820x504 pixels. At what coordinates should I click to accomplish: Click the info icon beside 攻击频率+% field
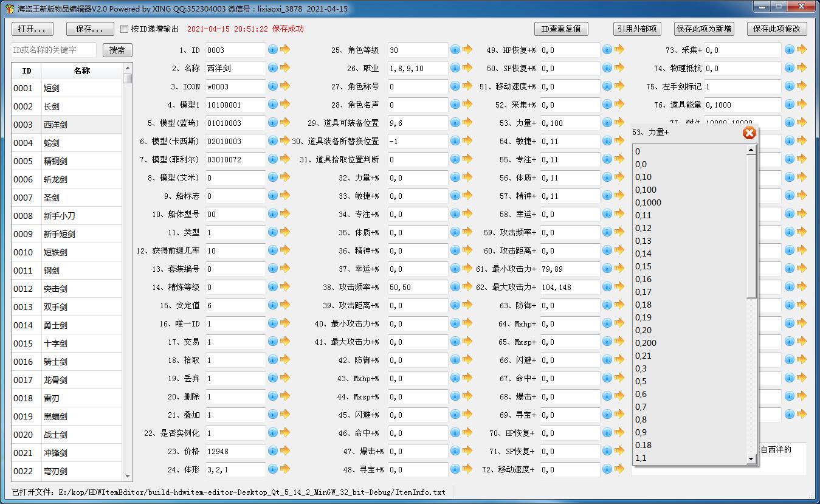455,287
